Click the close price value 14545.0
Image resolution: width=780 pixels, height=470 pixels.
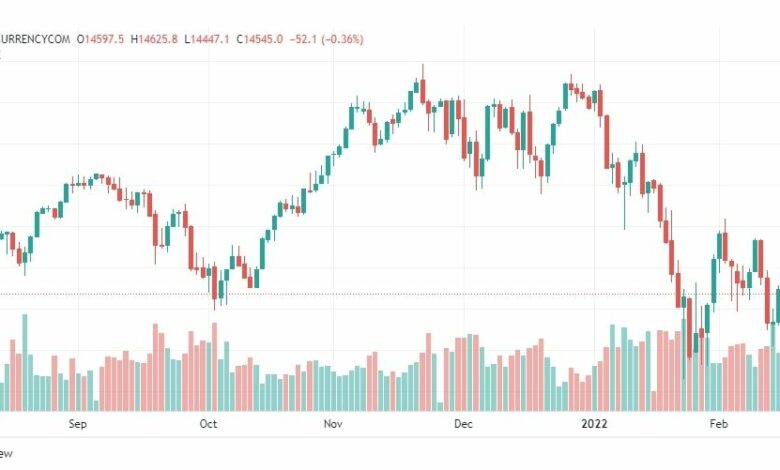(263, 39)
